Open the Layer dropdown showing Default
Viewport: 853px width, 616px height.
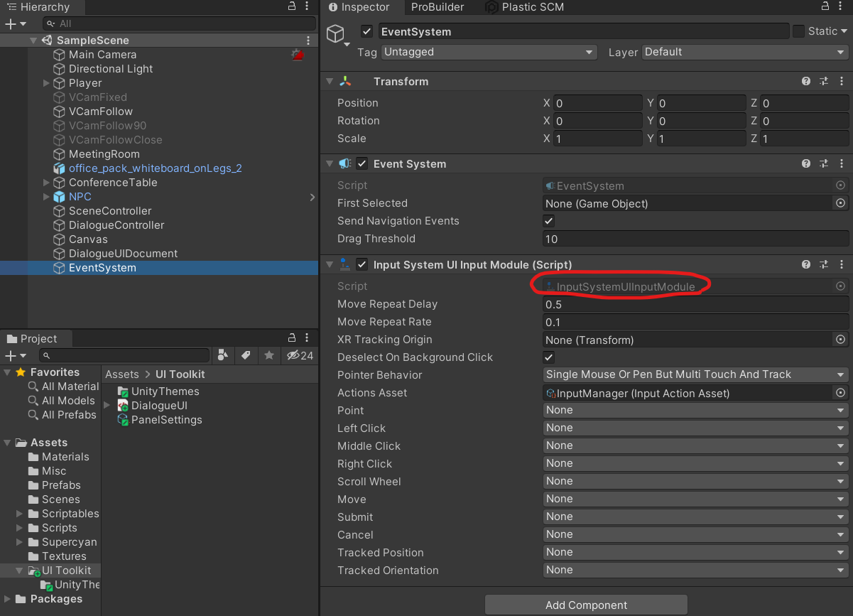pos(745,52)
